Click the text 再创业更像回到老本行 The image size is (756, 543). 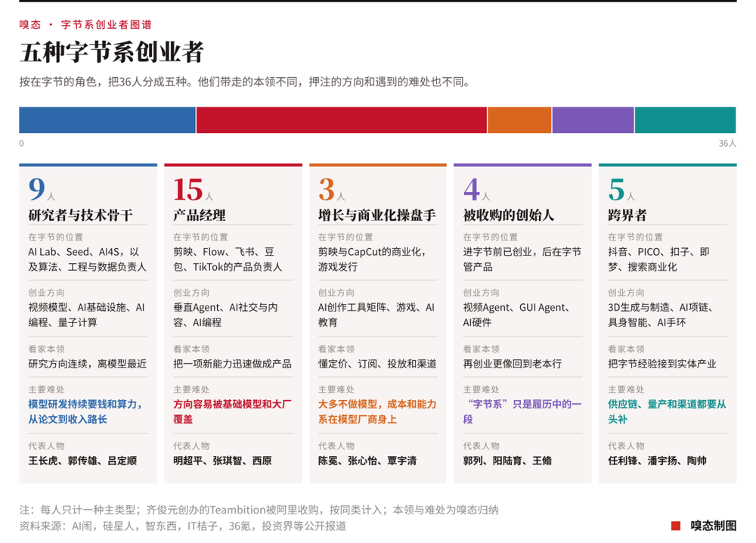[512, 364]
